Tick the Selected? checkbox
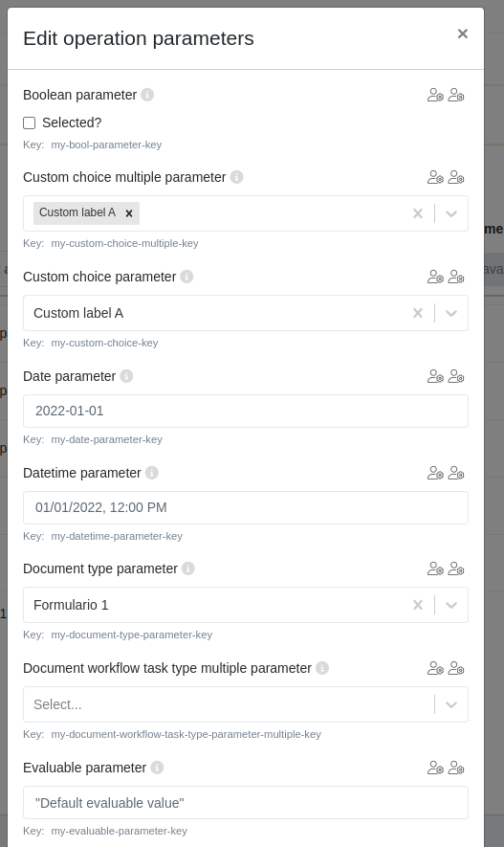 pos(29,123)
